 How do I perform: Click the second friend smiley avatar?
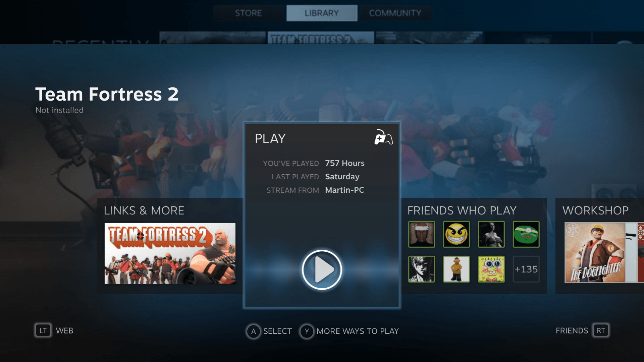(456, 234)
